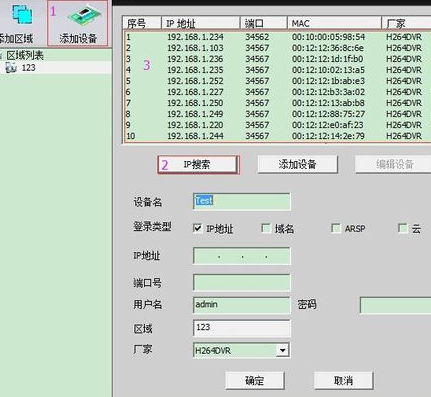Open the 添加设备 toolbar icon
Image resolution: width=431 pixels, height=397 pixels.
78,23
